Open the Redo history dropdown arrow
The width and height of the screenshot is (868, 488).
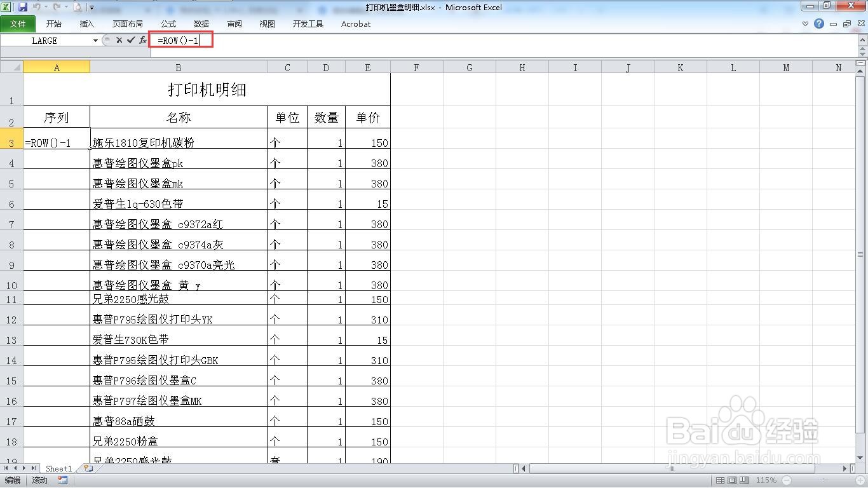[65, 8]
